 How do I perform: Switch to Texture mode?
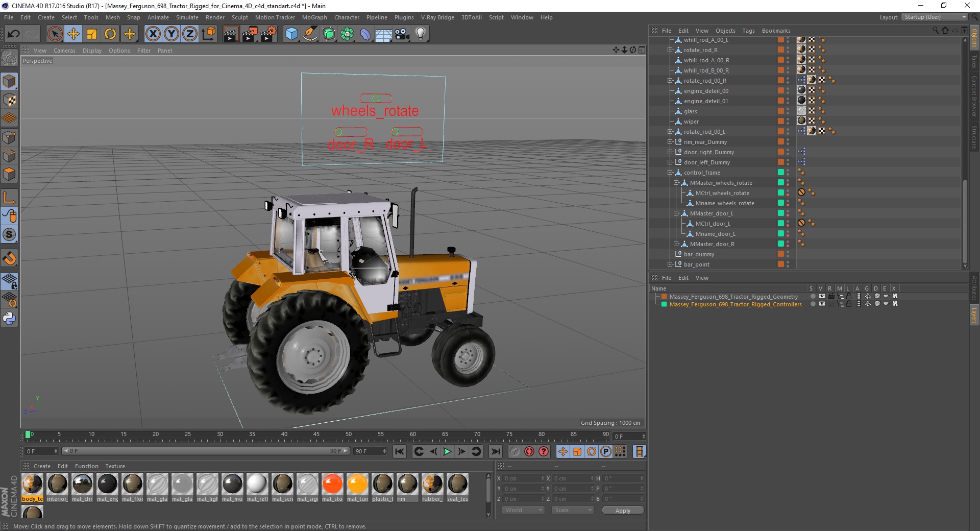[x=9, y=100]
